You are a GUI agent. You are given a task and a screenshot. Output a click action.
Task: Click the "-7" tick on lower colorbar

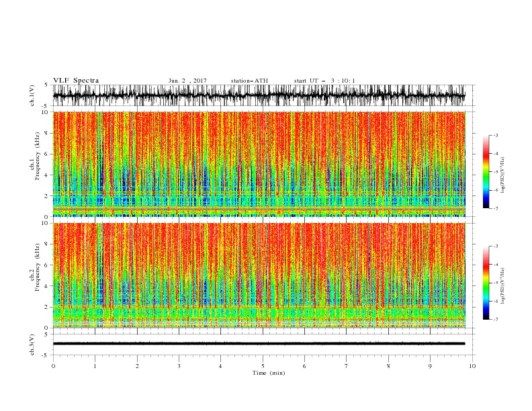495,319
